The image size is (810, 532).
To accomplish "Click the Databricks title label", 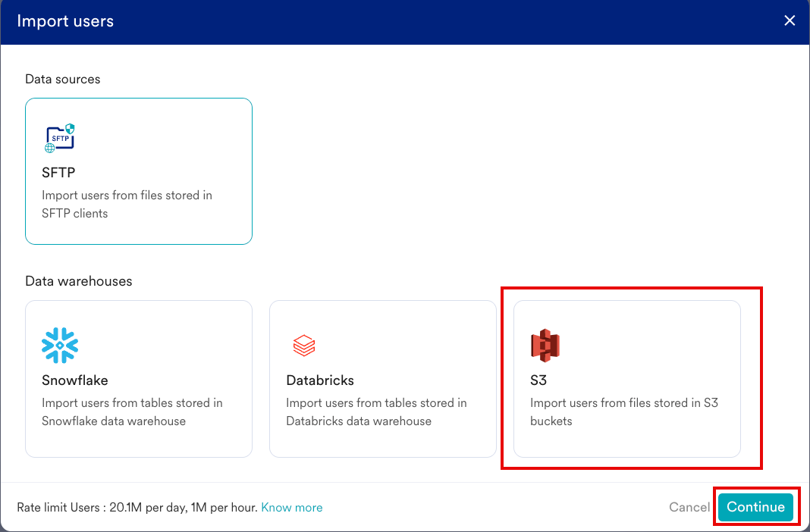I will click(x=320, y=380).
